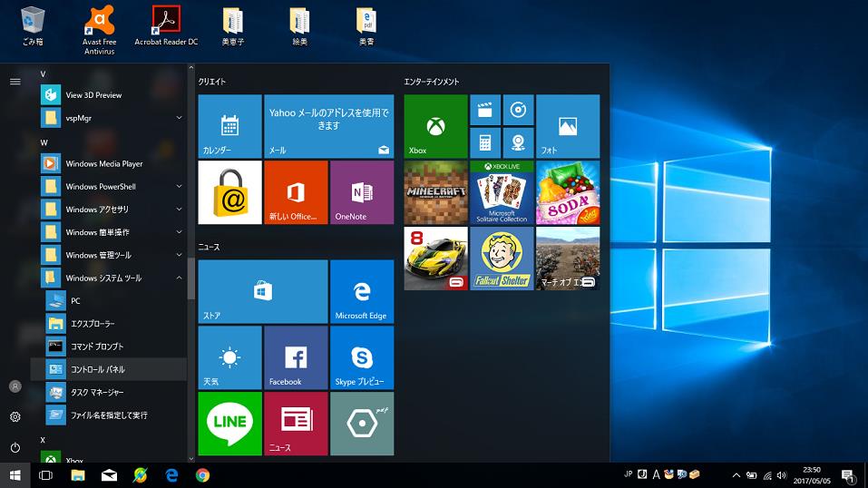Launch コマンド プロンプト from app list
This screenshot has height=488, width=868.
(109, 346)
